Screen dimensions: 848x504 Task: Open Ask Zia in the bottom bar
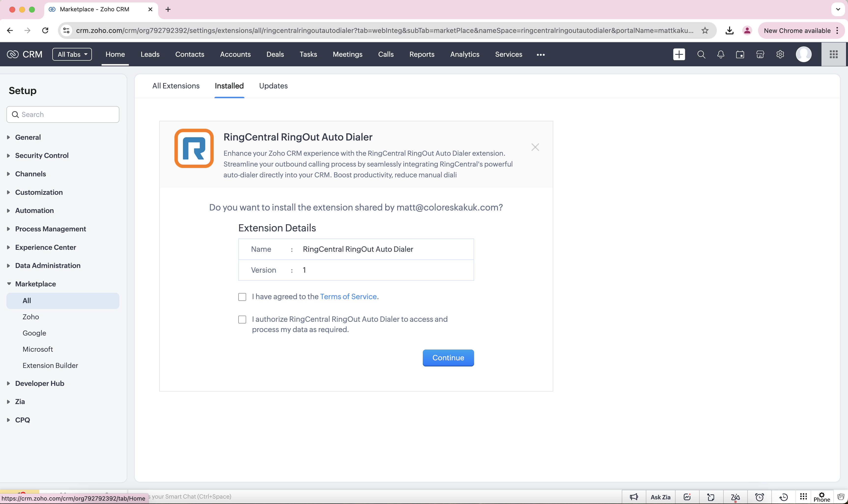[660, 497]
